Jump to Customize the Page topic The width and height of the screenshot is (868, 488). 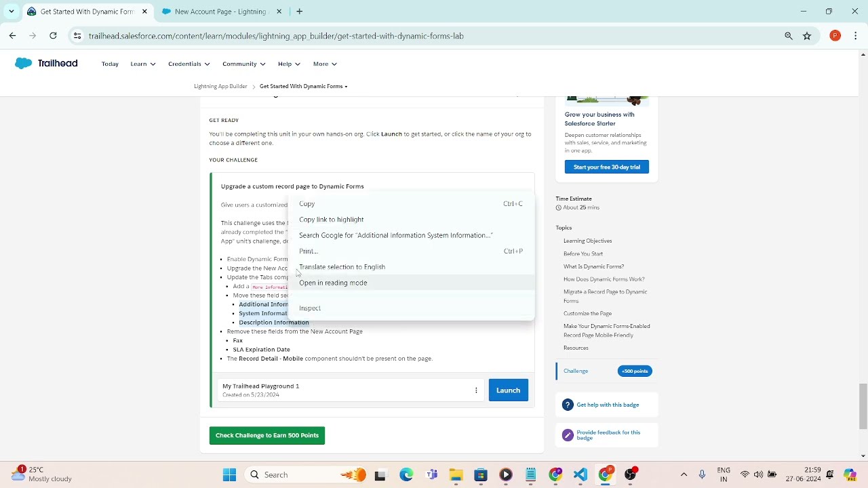587,314
